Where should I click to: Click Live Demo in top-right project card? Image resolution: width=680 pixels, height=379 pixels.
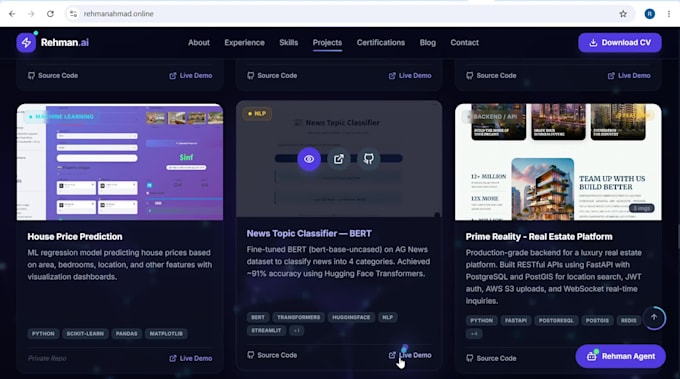(x=629, y=75)
